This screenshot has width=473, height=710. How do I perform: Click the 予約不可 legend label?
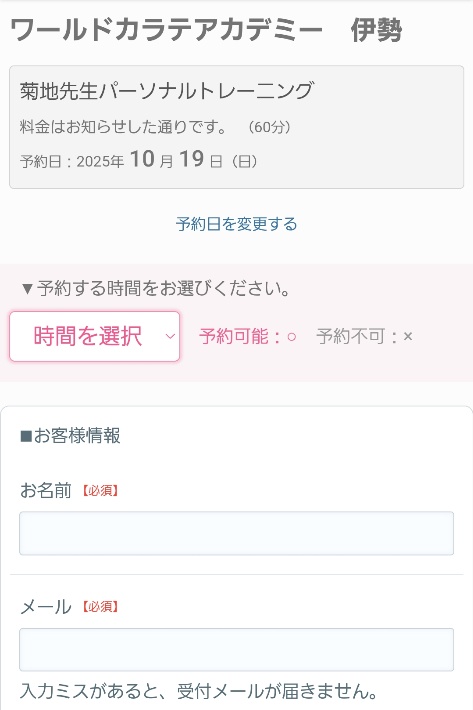351,336
